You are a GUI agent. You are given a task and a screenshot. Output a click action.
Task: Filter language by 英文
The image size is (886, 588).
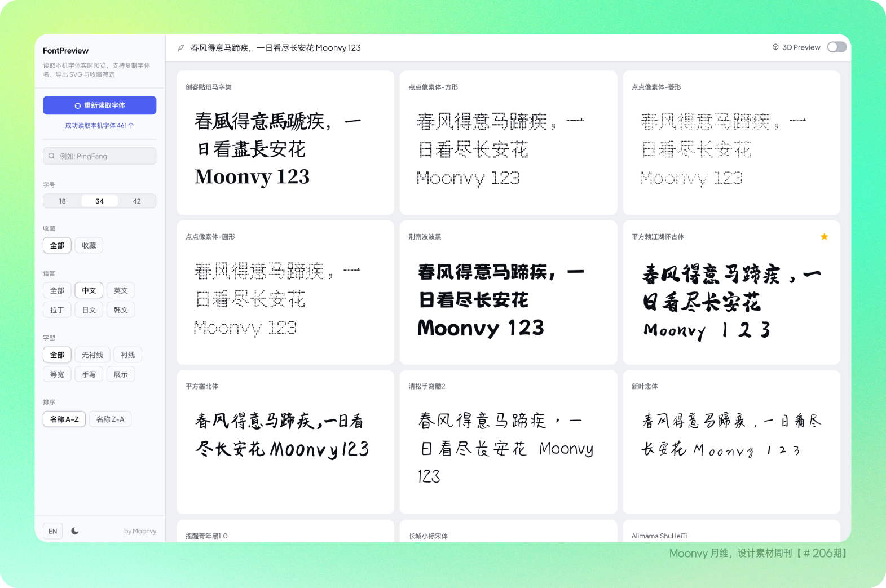click(x=121, y=291)
